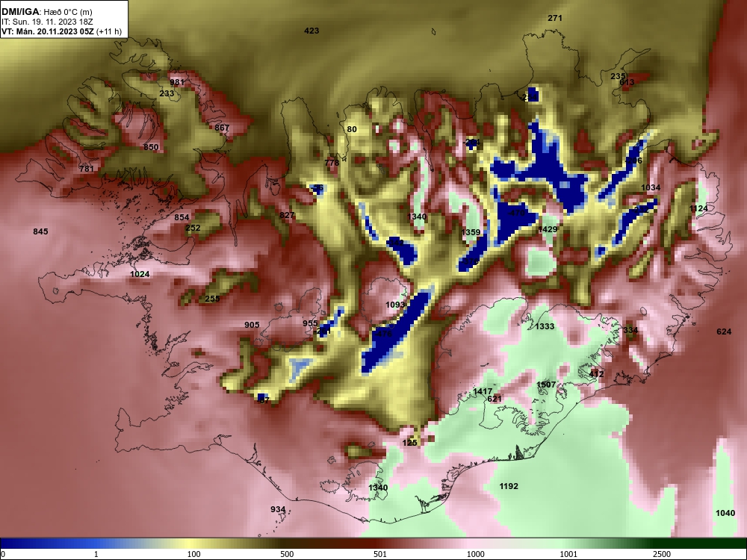Click the map value '905'
The image size is (747, 560).
pyautogui.click(x=252, y=325)
